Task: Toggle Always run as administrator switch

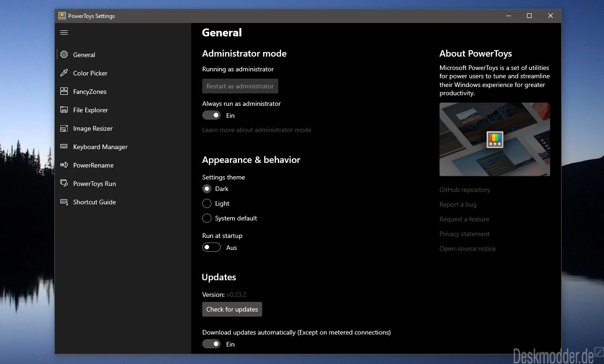Action: (x=211, y=116)
